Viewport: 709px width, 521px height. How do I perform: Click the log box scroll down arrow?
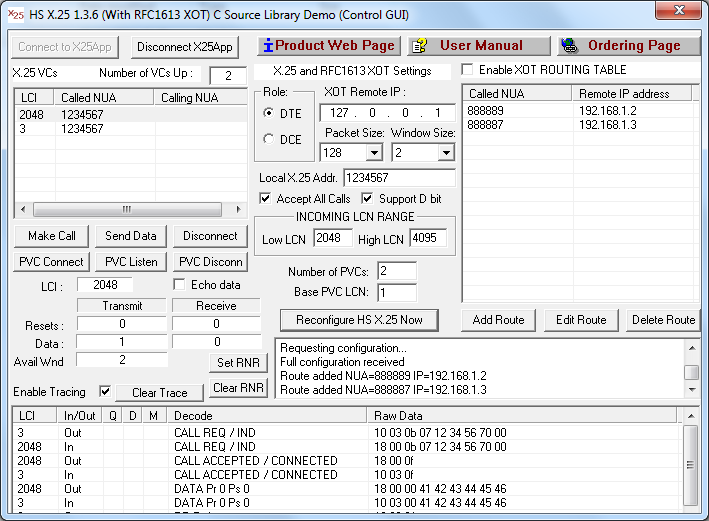(x=692, y=390)
